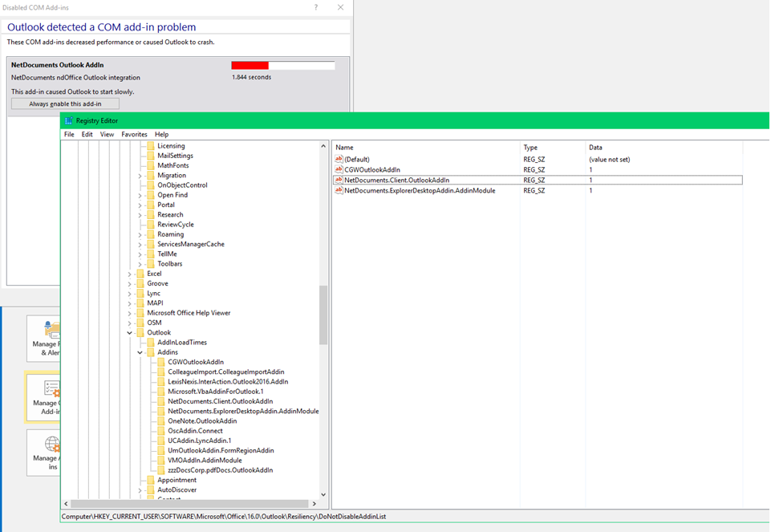Viewport: 771px width, 532px height.
Task: Click the zzzDocsCorp.pdfDocs.OutlookAddIn folder icon
Action: tap(160, 470)
